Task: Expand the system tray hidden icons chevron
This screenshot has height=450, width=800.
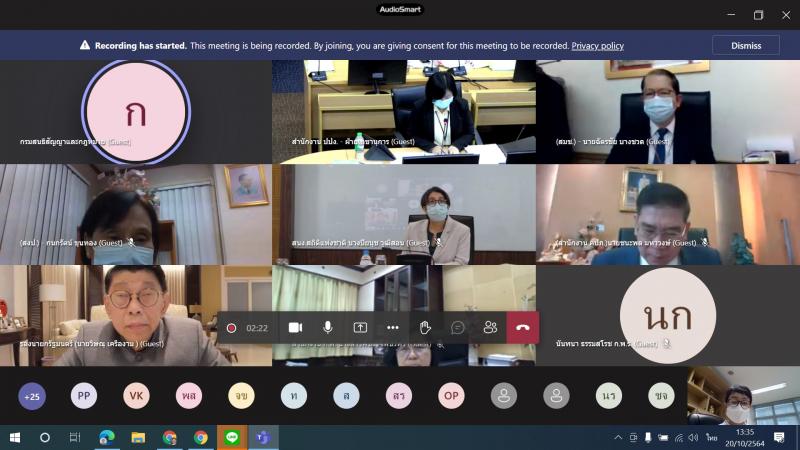Action: [x=618, y=437]
